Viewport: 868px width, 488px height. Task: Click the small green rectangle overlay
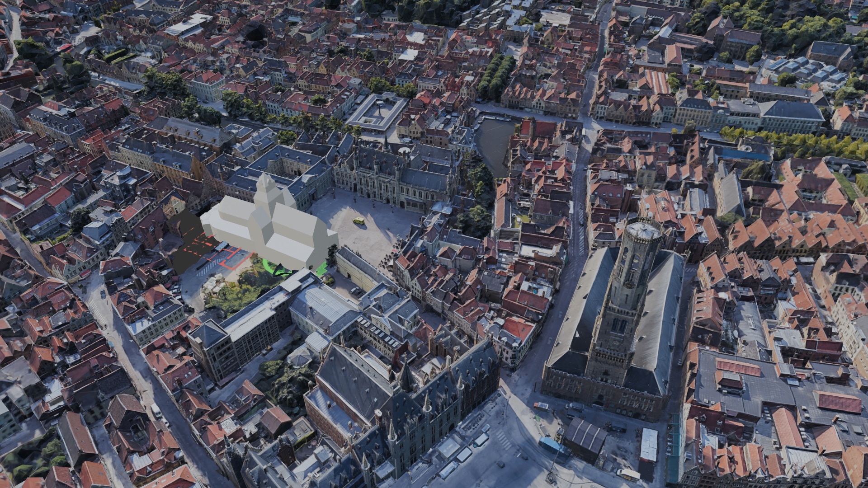click(x=321, y=269)
